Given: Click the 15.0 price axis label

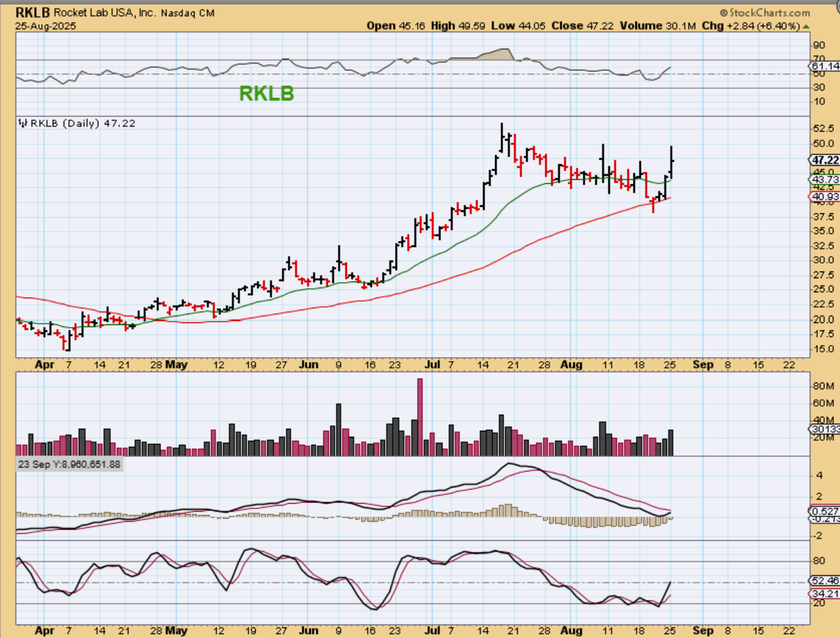Looking at the screenshot, I should point(824,349).
